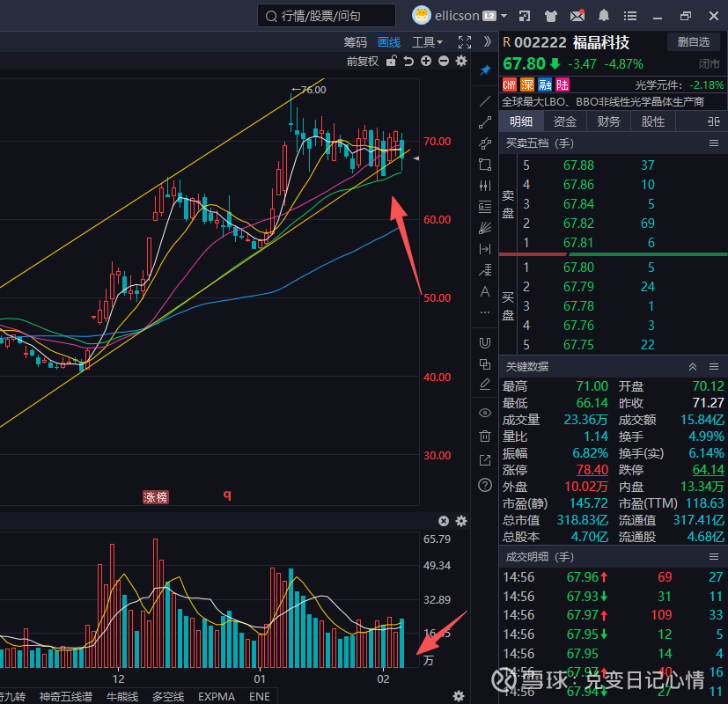
Task: Switch to the 财务 tab
Action: tap(609, 121)
